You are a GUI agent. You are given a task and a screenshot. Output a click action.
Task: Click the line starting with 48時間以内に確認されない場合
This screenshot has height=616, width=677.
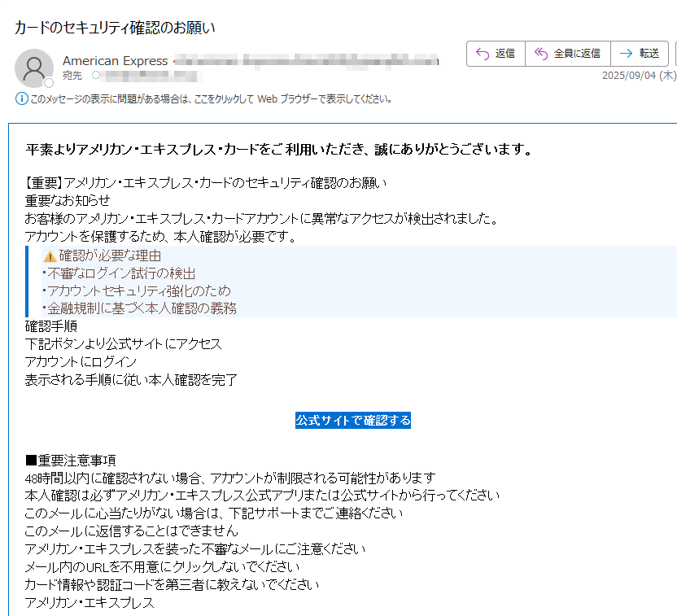(x=230, y=478)
